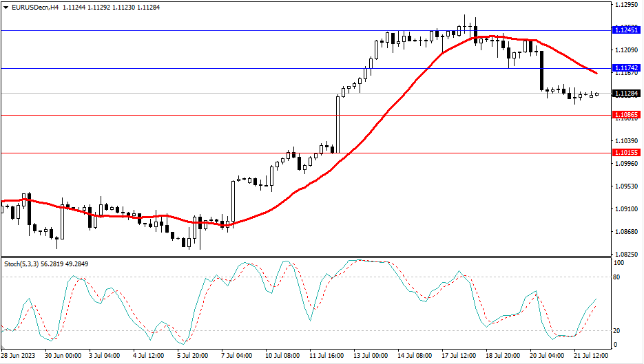
Task: Click the 1.10865 price level tag
Action: [627, 115]
